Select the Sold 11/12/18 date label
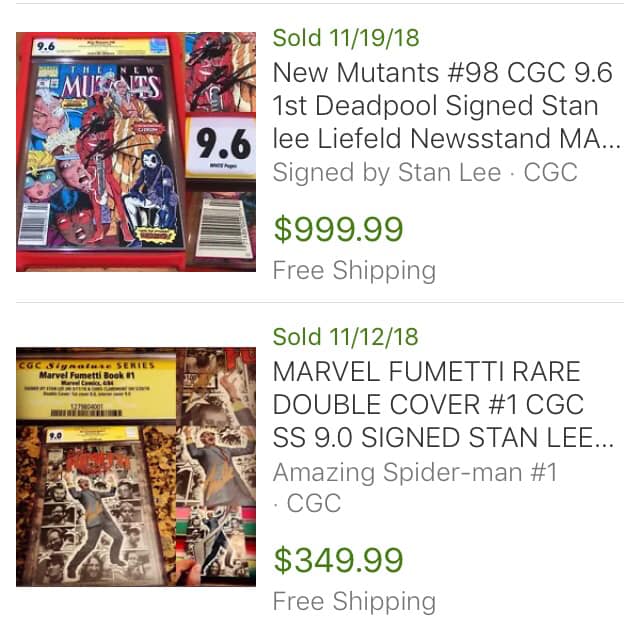The height and width of the screenshot is (632, 640). (346, 337)
